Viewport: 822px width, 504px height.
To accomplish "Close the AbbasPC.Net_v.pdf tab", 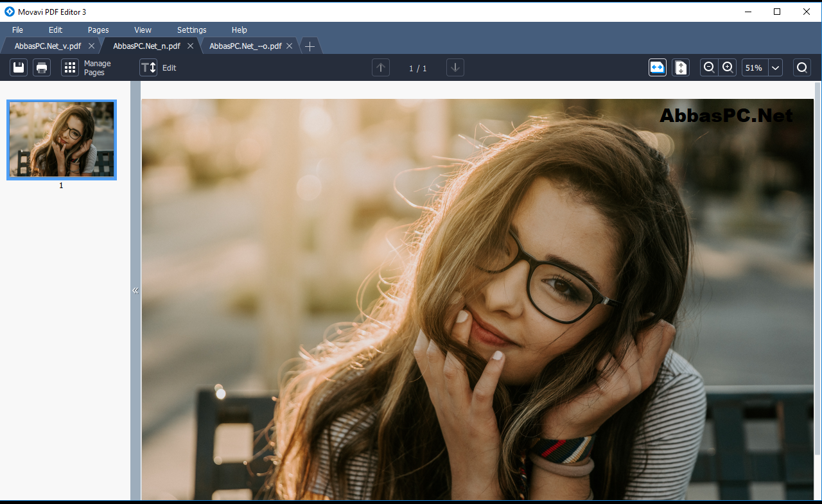I will click(x=92, y=46).
